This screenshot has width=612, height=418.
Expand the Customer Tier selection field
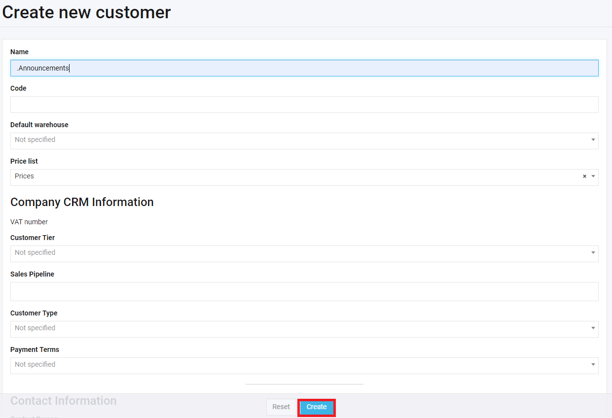pos(300,253)
